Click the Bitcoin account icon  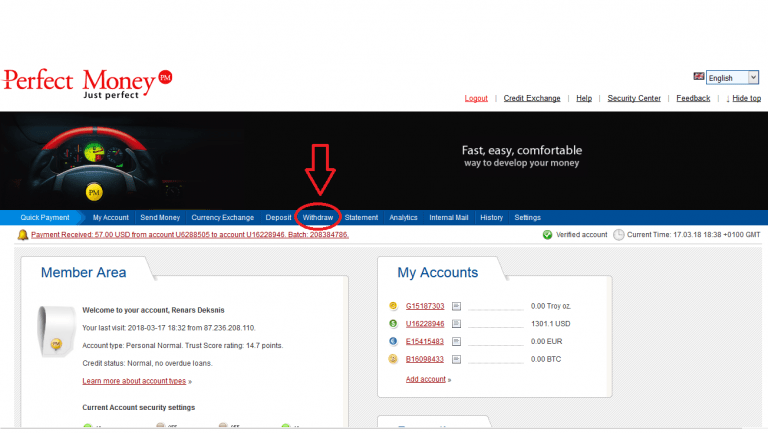(394, 359)
